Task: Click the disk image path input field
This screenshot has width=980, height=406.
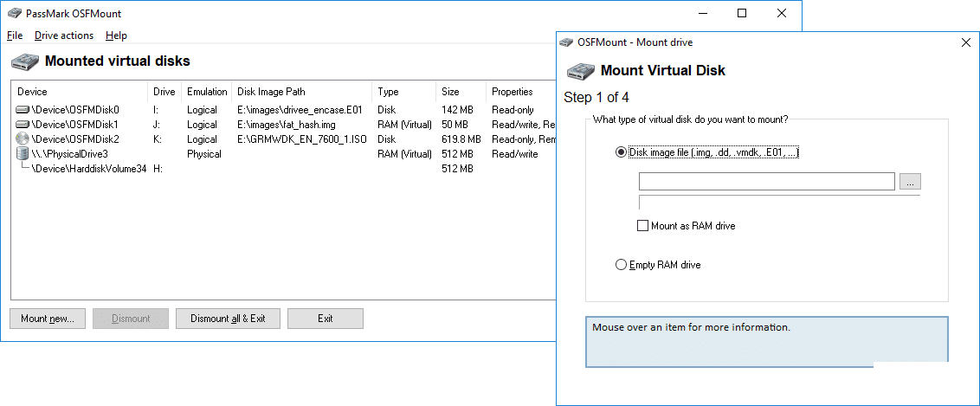Action: (x=767, y=182)
